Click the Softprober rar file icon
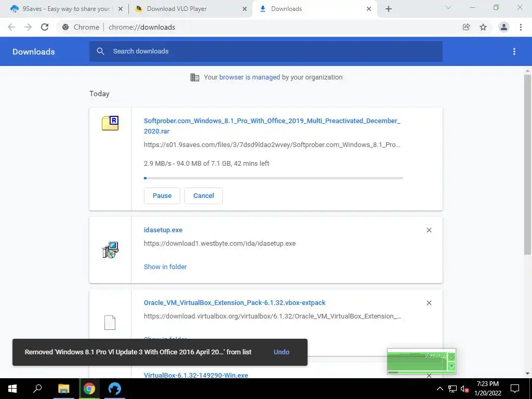Screen dimensions: 532x399 (x=110, y=123)
